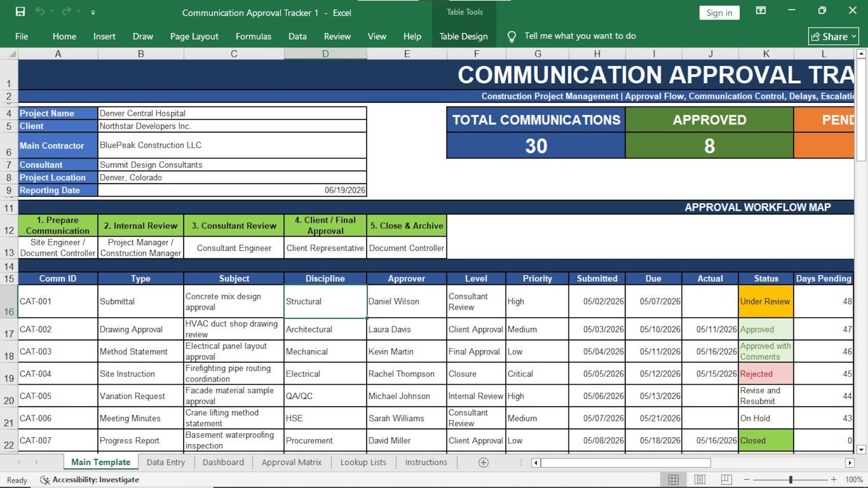
Task: Open the Lookup Lists sheet tab
Action: point(363,462)
